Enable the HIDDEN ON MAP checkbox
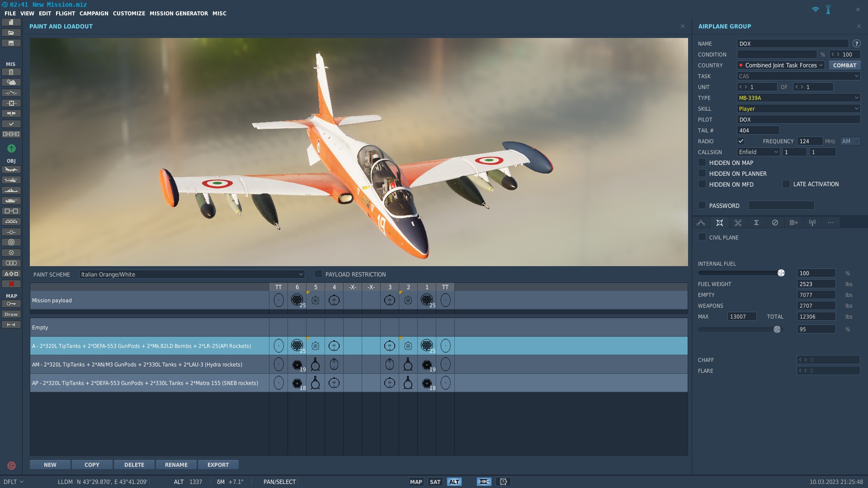 click(702, 163)
